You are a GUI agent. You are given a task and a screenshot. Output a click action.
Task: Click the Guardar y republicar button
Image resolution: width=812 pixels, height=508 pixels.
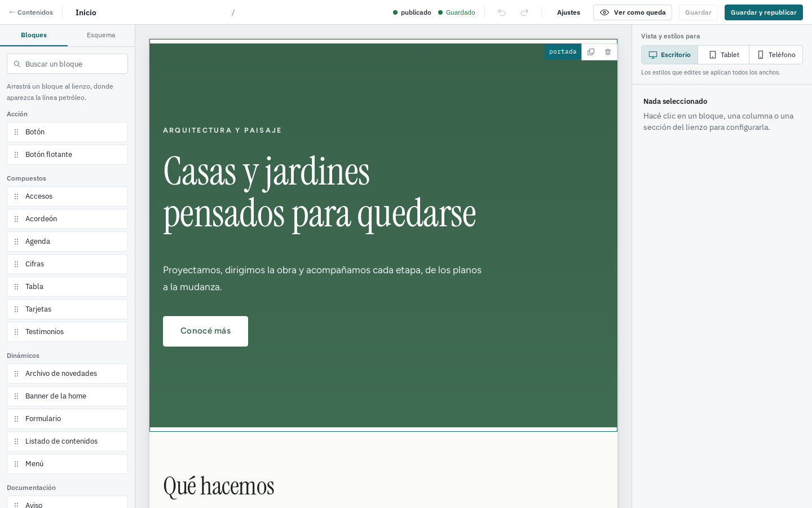(x=764, y=12)
